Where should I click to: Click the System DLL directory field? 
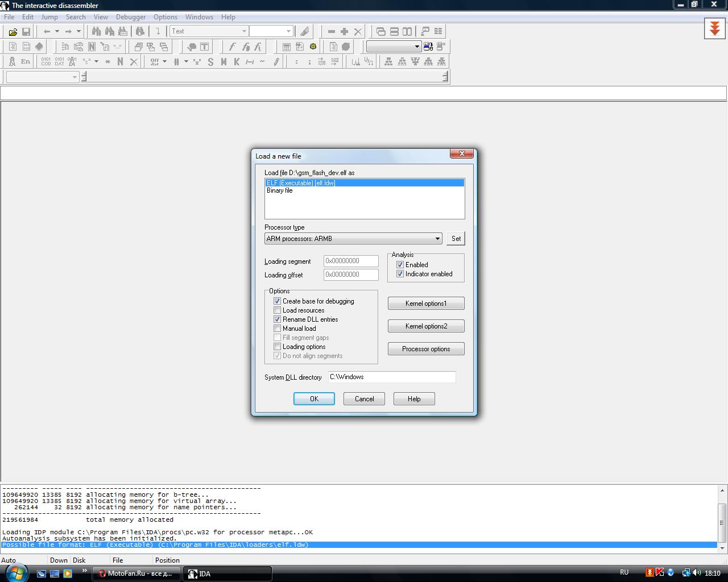(392, 377)
